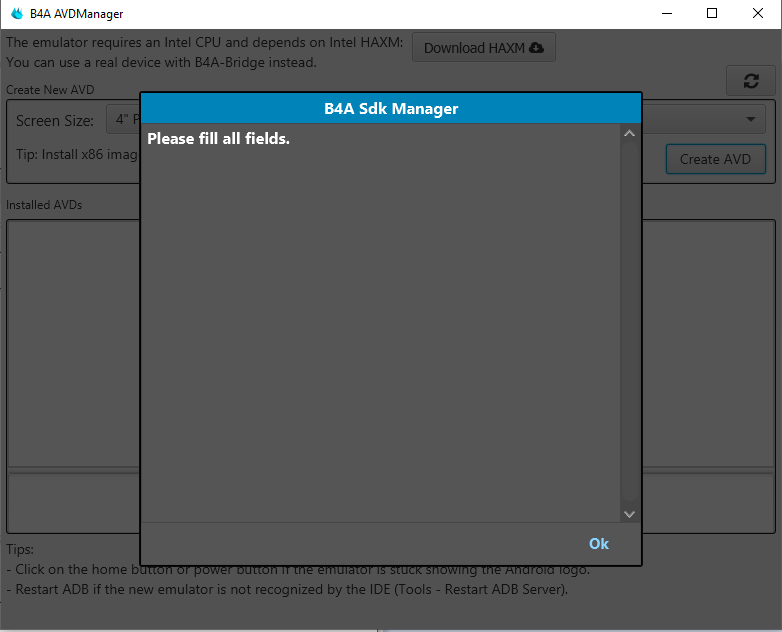Screen dimensions: 782x632
Task: Click the Screen Size label
Action: pyautogui.click(x=55, y=121)
